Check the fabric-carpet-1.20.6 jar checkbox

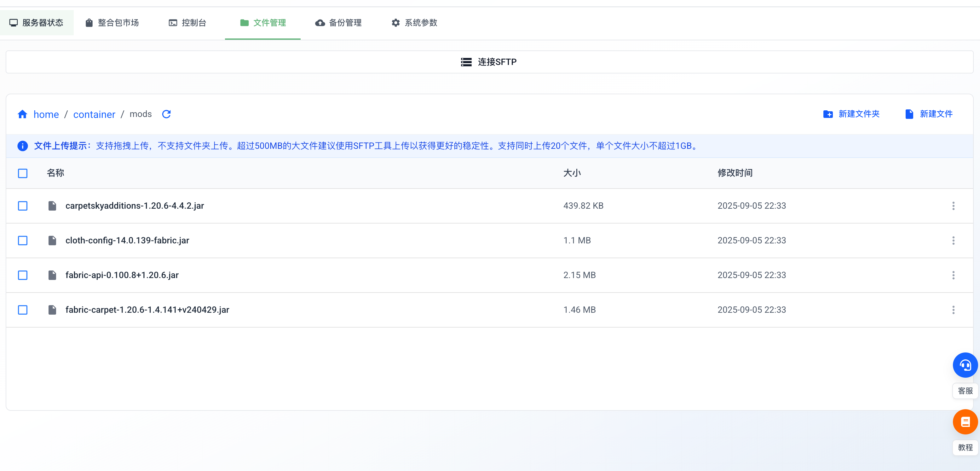23,310
